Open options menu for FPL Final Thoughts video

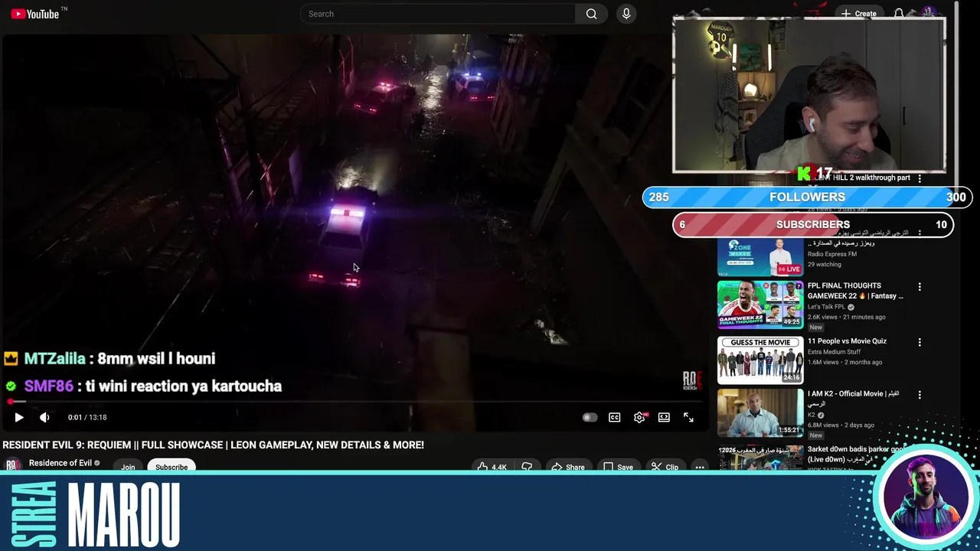(920, 287)
